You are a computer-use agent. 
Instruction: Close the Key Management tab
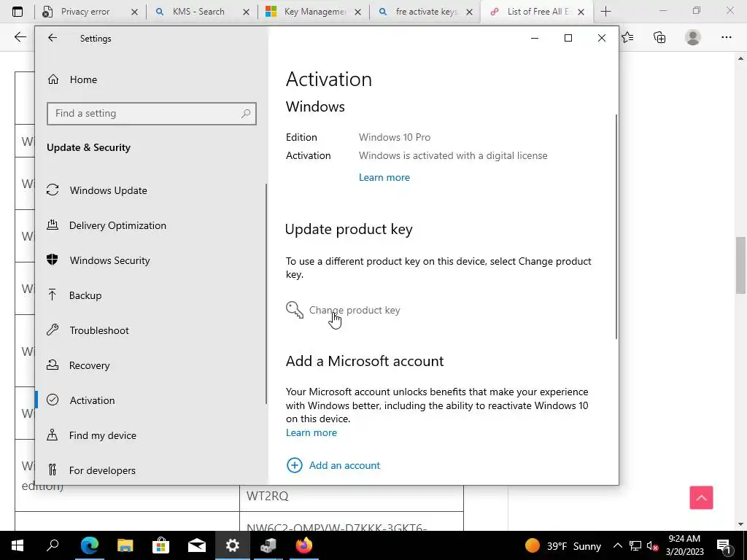(x=357, y=12)
